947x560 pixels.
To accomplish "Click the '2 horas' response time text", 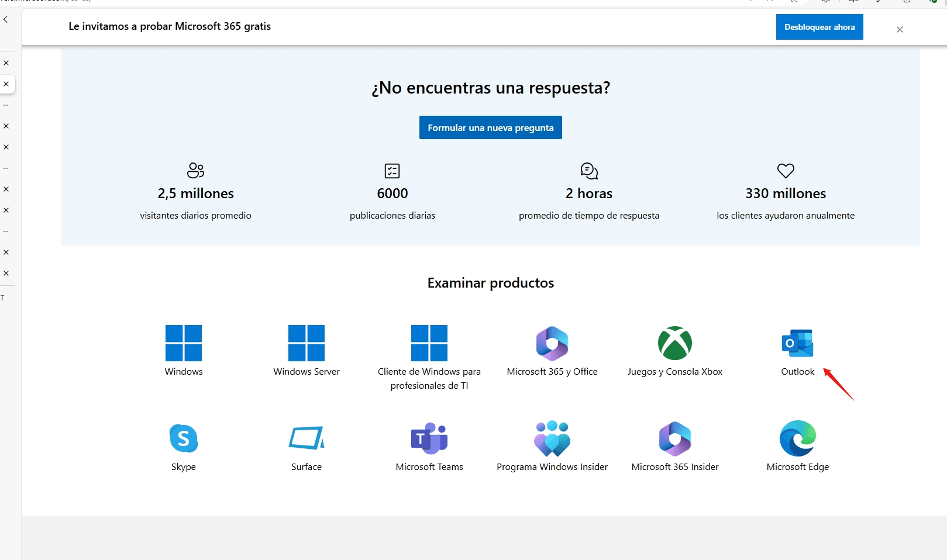I will coord(589,193).
